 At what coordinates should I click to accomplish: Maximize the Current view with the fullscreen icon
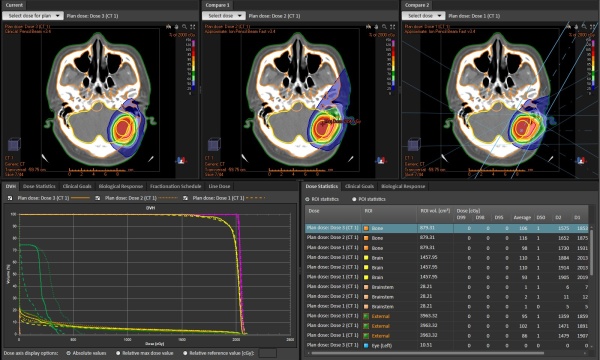pos(192,27)
